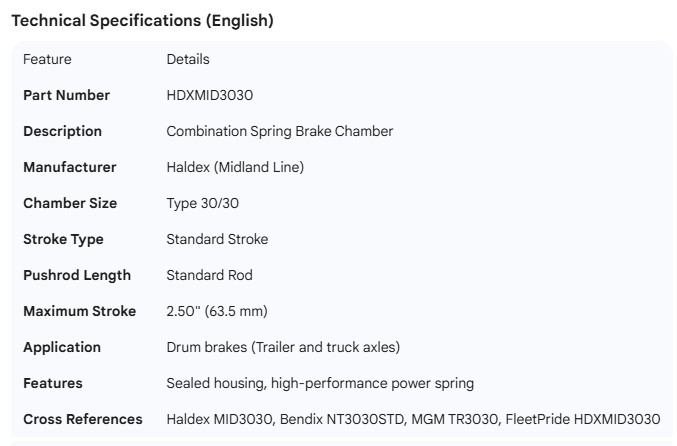Select the Manufacturer row label

[x=69, y=167]
